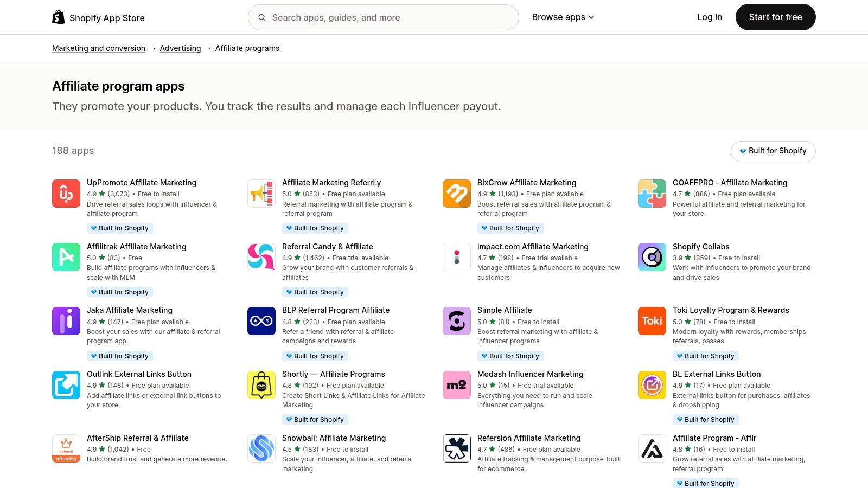Open the Toki Loyalty Program app icon
This screenshot has height=488, width=868.
[652, 321]
